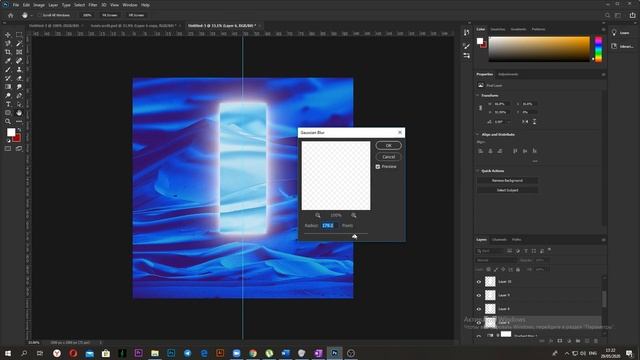
Task: Select the Rectangle shape tool
Action: (x=8, y=113)
